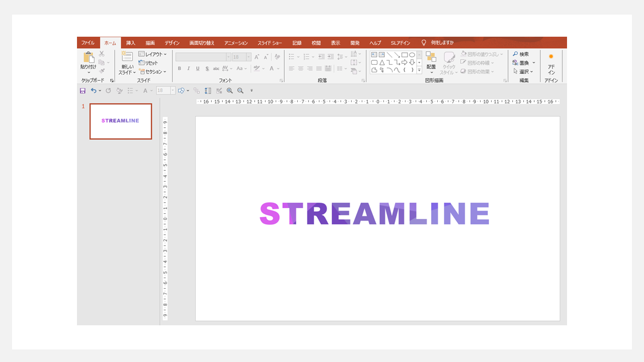Toggle Italic formatting
This screenshot has height=362, width=644.
tap(189, 68)
